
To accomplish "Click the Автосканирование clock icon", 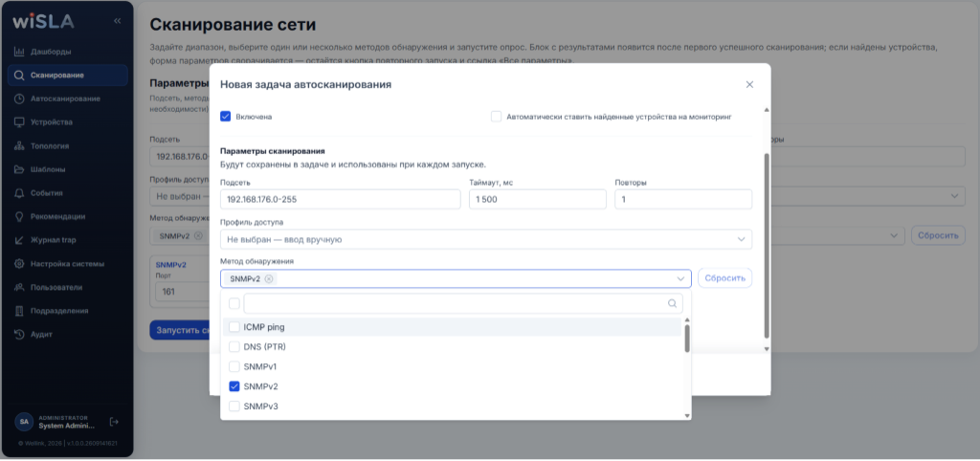I will (x=19, y=99).
